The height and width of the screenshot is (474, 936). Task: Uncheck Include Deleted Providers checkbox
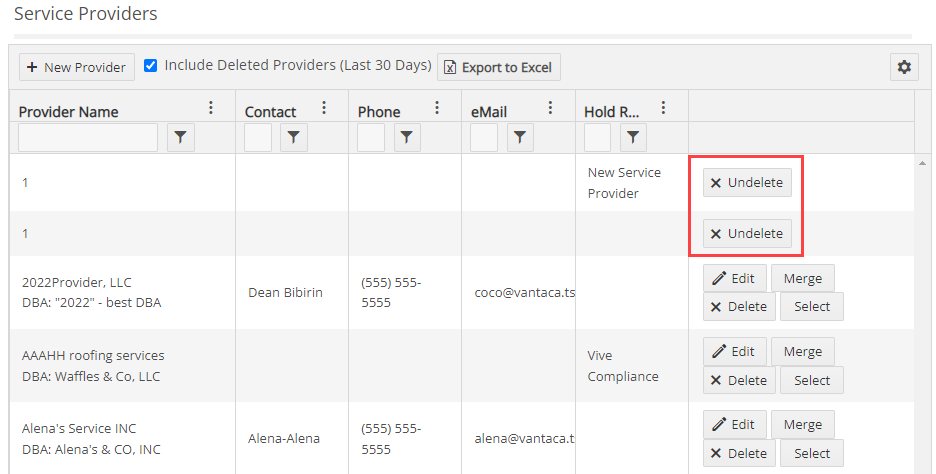[151, 65]
